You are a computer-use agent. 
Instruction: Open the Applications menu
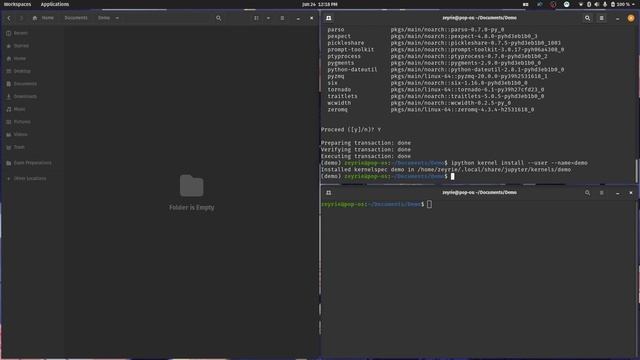[x=55, y=4]
